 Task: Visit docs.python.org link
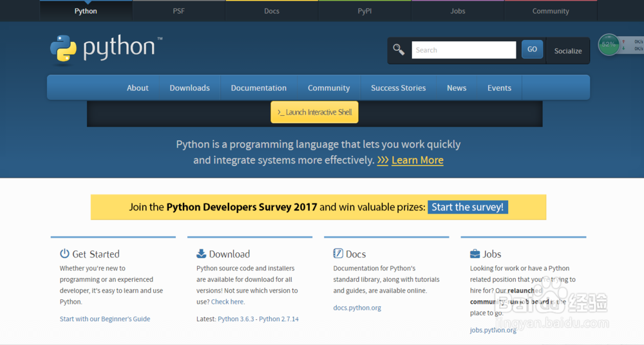pyautogui.click(x=357, y=308)
